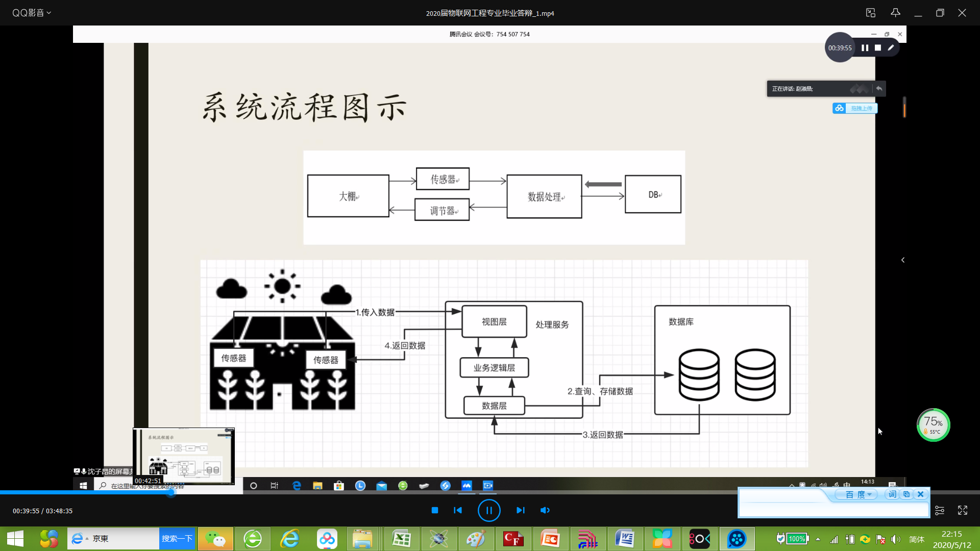This screenshot has height=551, width=980.
Task: Open the playback settings sliders icon
Action: point(940,510)
